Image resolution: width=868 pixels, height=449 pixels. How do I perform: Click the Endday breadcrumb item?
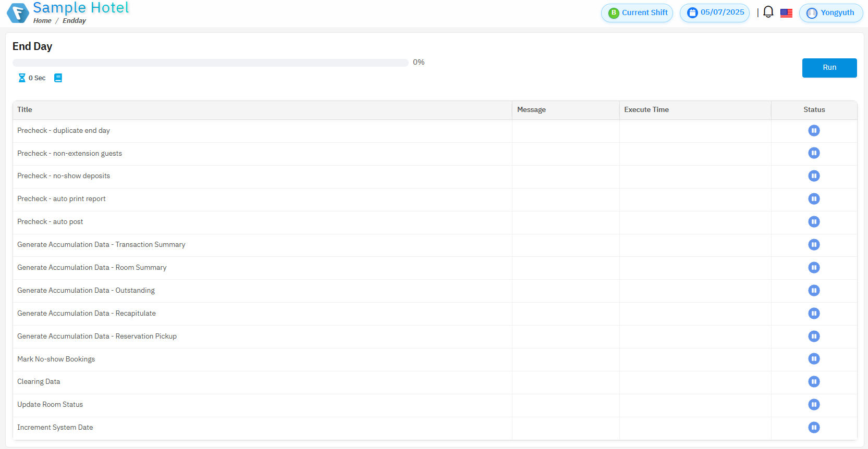74,21
